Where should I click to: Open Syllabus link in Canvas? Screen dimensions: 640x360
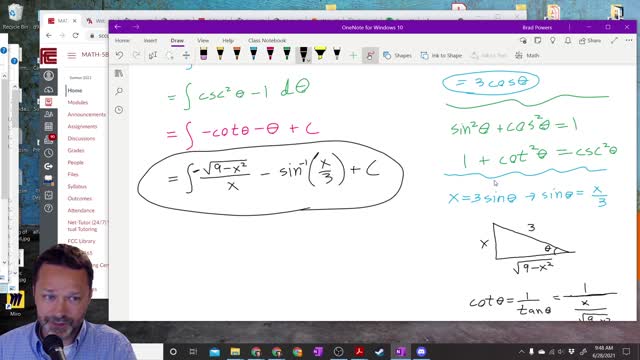pyautogui.click(x=77, y=187)
